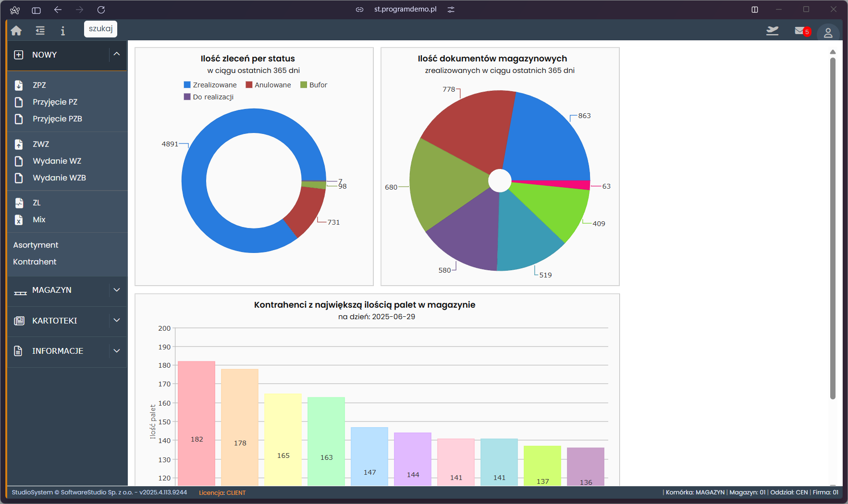Open Wydanie WZ menu item
The width and height of the screenshot is (848, 504).
(57, 161)
